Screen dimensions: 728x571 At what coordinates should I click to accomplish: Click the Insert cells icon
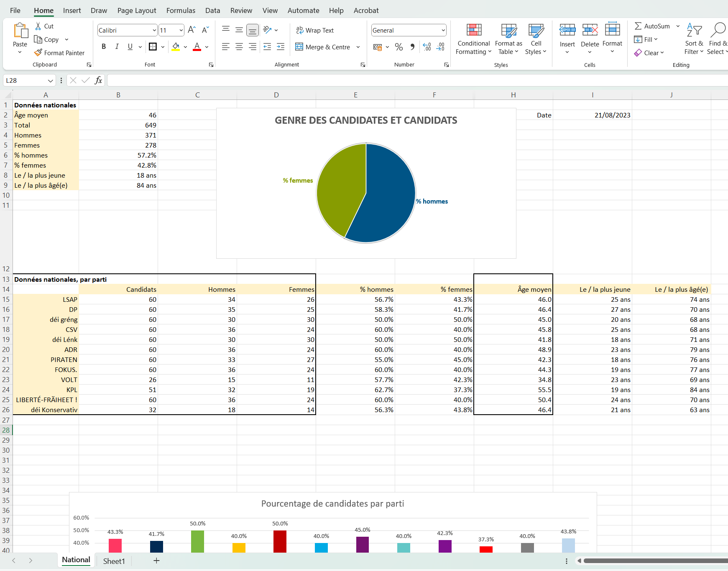[x=567, y=30]
